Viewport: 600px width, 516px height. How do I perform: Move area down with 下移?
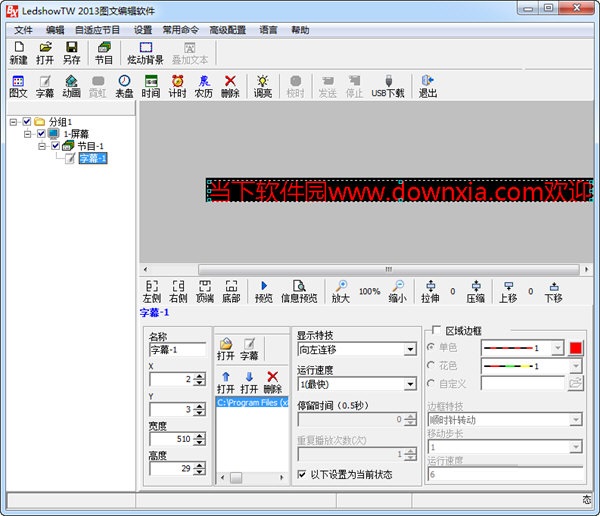(554, 292)
